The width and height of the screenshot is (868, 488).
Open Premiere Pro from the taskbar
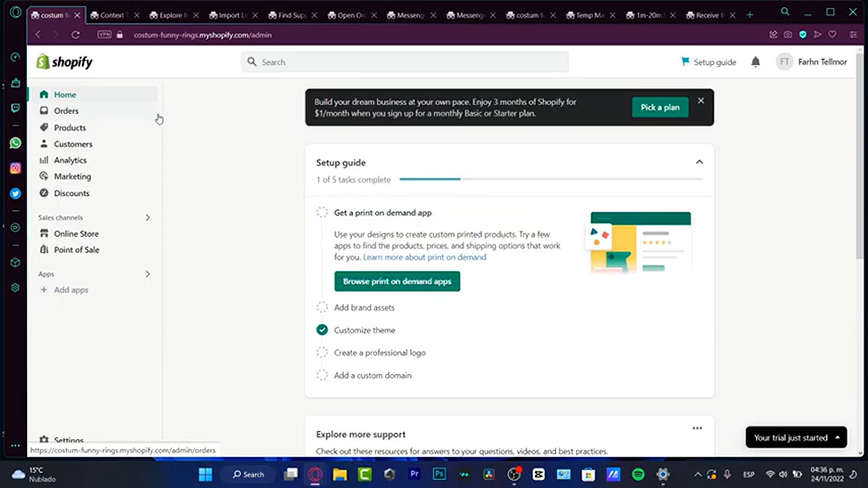(x=414, y=474)
